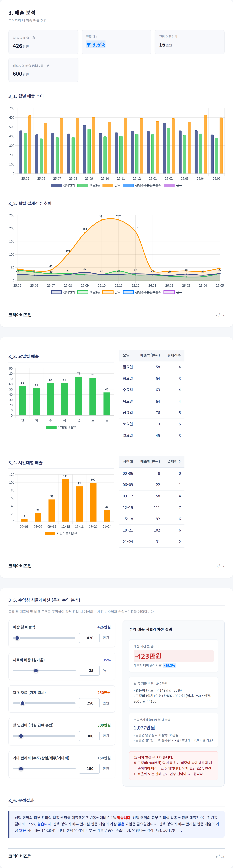Select the 금요일 row in weekday table
This screenshot has height=868, width=233.
[x=152, y=413]
